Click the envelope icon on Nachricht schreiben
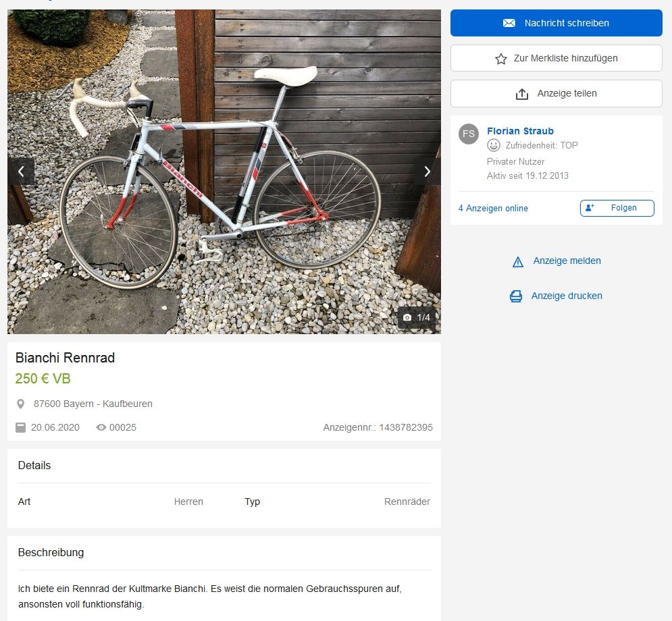Image resolution: width=672 pixels, height=621 pixels. pos(509,23)
